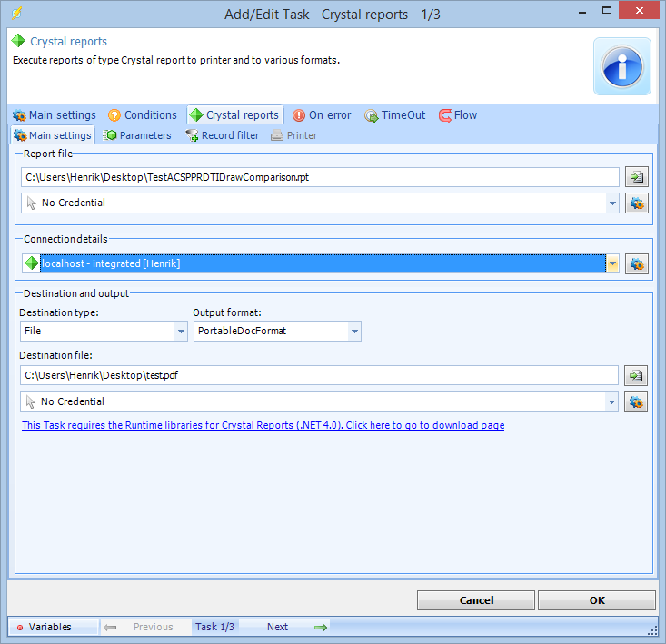Image resolution: width=666 pixels, height=644 pixels.
Task: Expand the report file credential dropdown
Action: click(612, 203)
